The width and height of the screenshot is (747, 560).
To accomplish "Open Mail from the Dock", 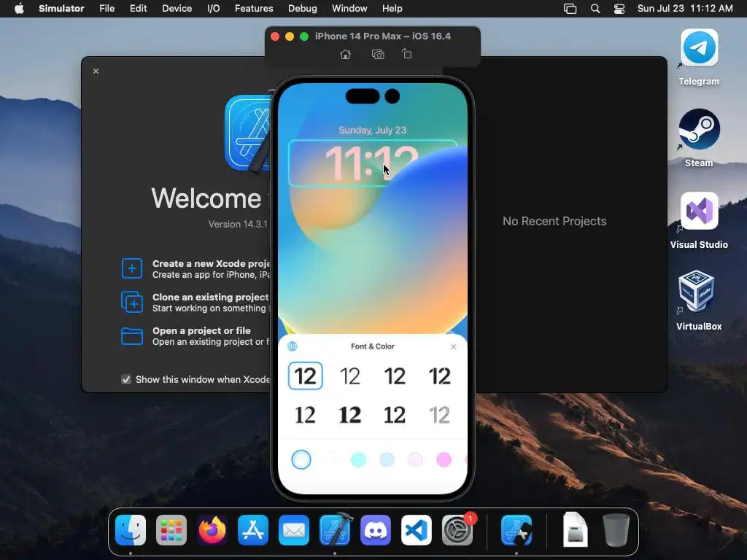I will coord(294,530).
